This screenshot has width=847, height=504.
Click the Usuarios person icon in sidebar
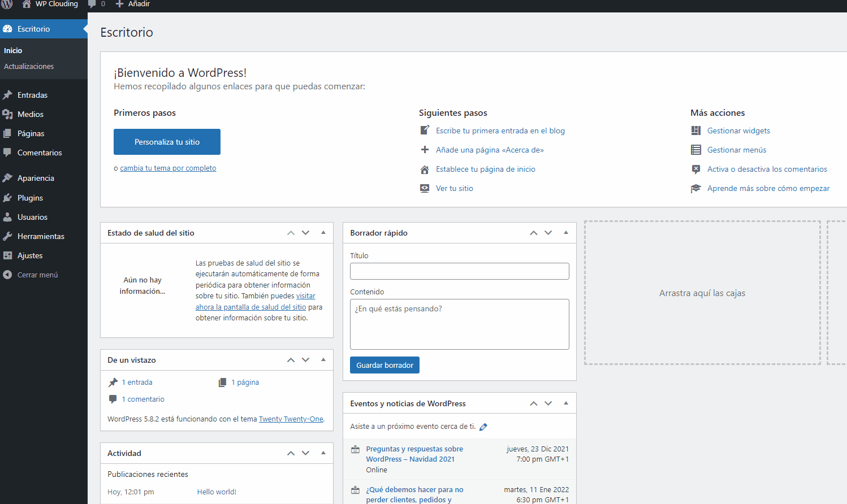7,217
